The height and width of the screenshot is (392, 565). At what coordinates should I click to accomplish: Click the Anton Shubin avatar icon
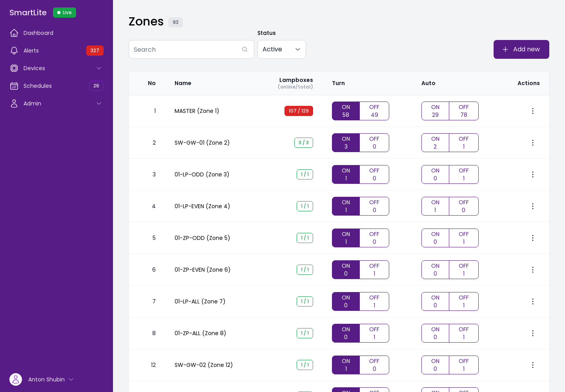(16, 379)
